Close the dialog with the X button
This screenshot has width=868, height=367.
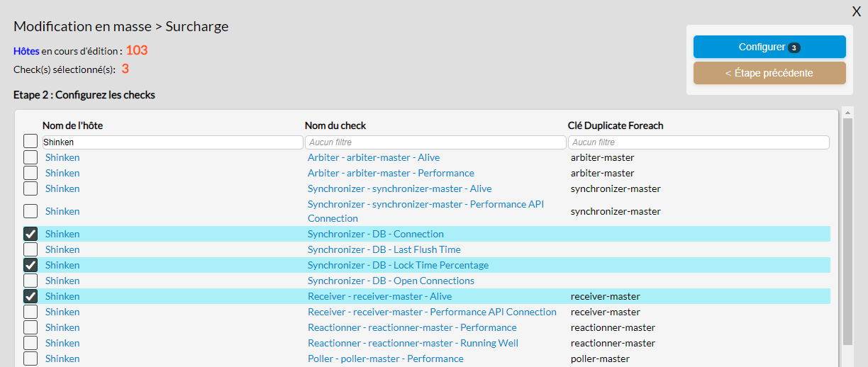point(856,11)
